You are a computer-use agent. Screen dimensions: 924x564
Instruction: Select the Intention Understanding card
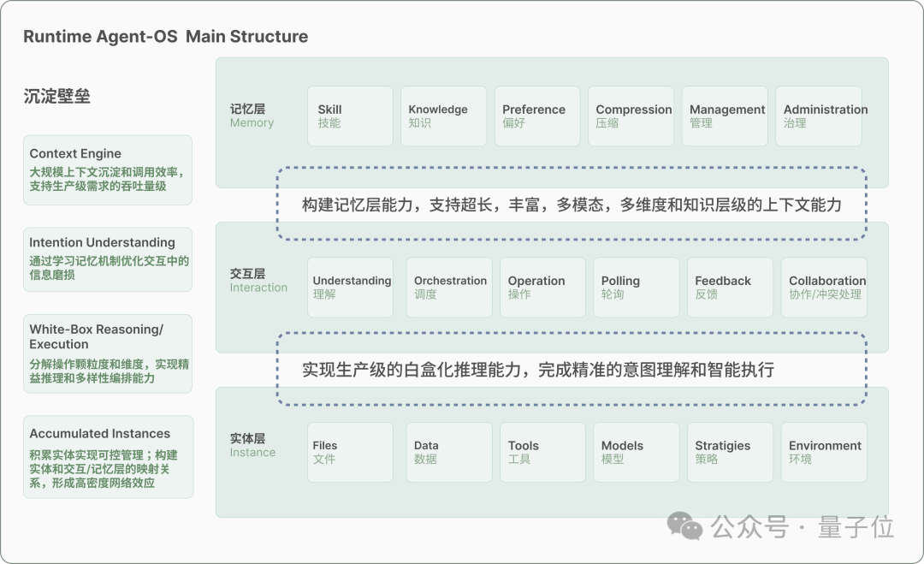click(x=108, y=259)
